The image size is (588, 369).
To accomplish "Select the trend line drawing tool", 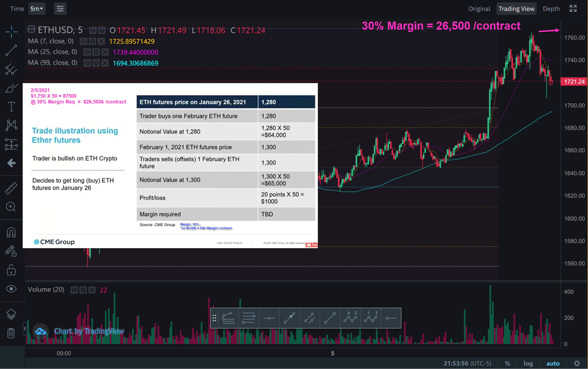I will pos(11,50).
